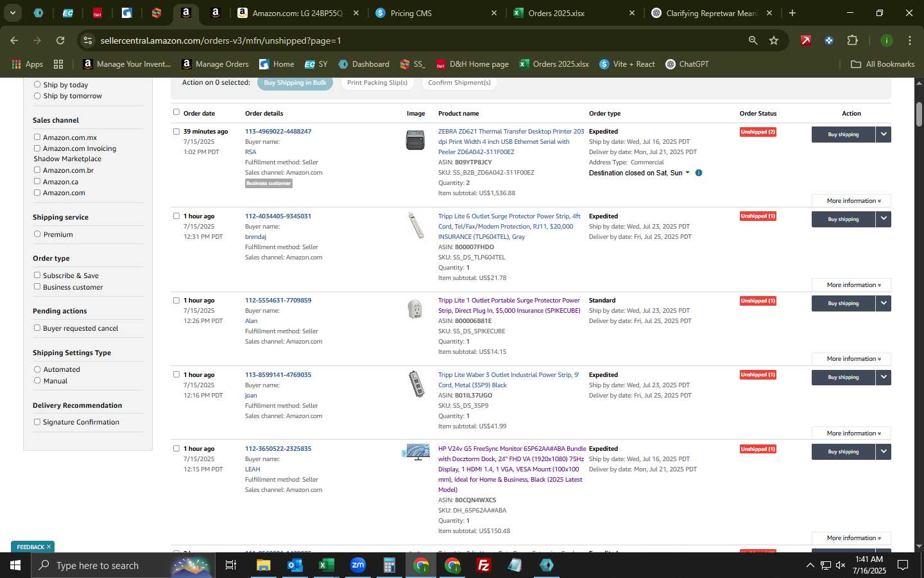This screenshot has height=578, width=924.
Task: Open the ChatGPT bookmark
Action: coord(687,64)
